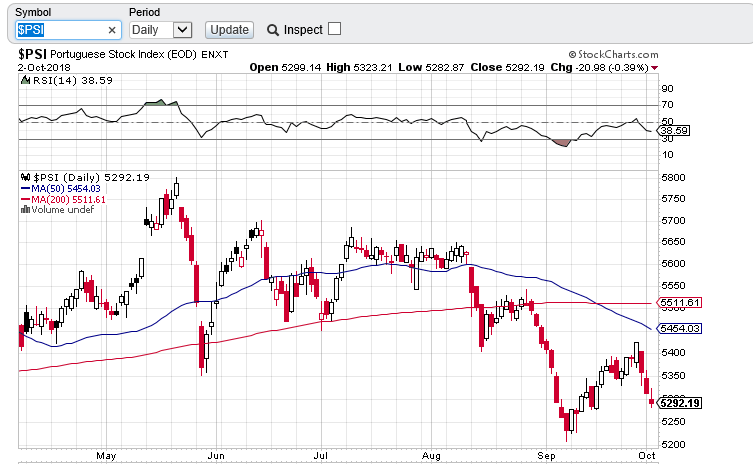Click the Symbol label
Image resolution: width=753 pixels, height=464 pixels.
pos(33,12)
